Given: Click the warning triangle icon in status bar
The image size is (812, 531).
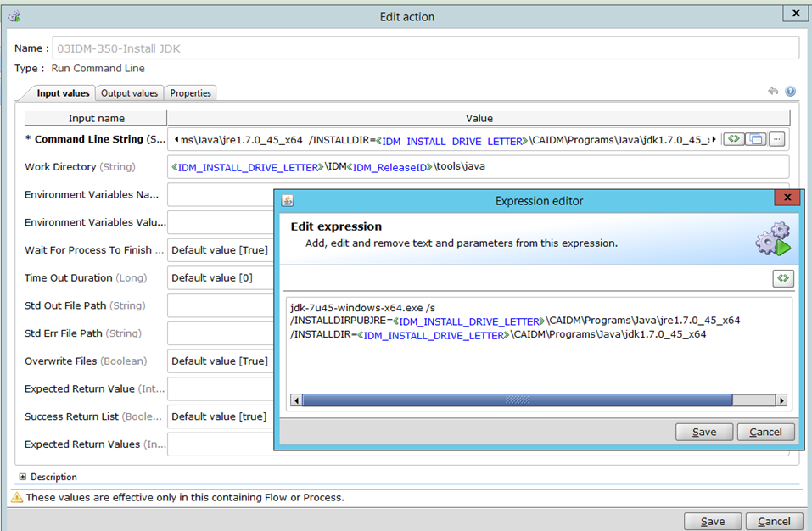Looking at the screenshot, I should pyautogui.click(x=16, y=498).
